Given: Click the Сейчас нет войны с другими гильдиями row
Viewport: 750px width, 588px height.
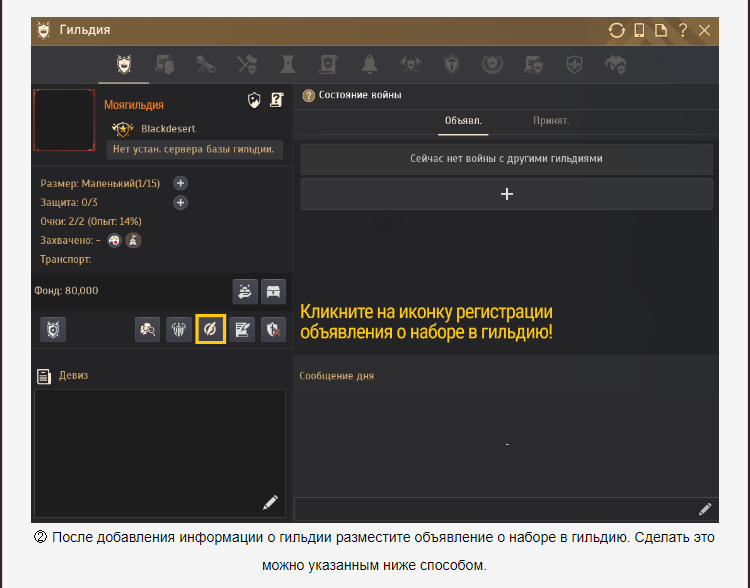Looking at the screenshot, I should click(x=507, y=158).
